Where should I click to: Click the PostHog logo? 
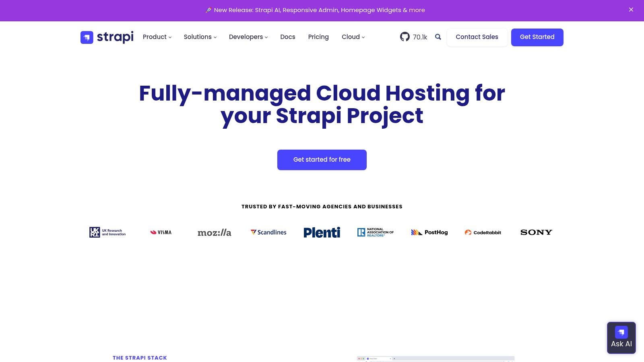point(429,232)
